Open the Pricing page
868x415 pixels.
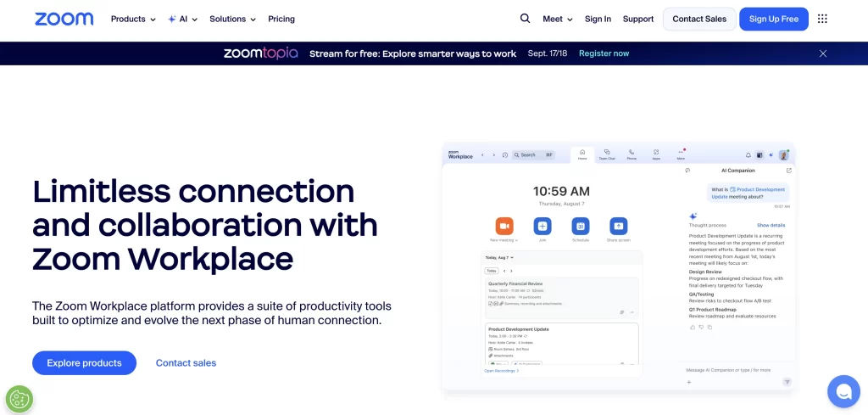(x=281, y=19)
